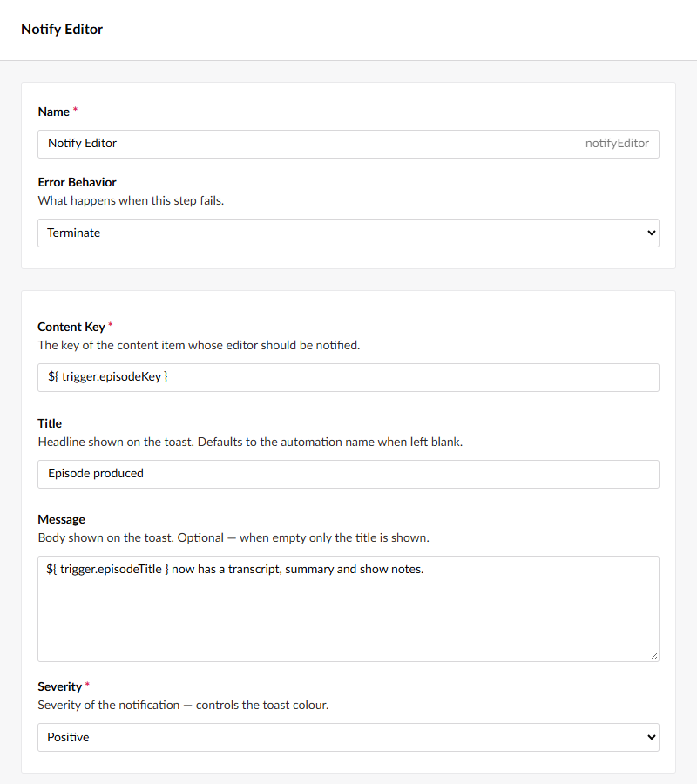Click the 'Headline shown on the toast' description

tap(251, 442)
